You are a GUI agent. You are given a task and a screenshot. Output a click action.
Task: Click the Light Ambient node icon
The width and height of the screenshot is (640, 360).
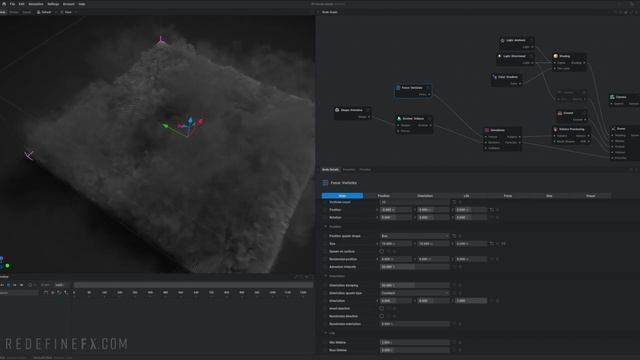(x=502, y=40)
